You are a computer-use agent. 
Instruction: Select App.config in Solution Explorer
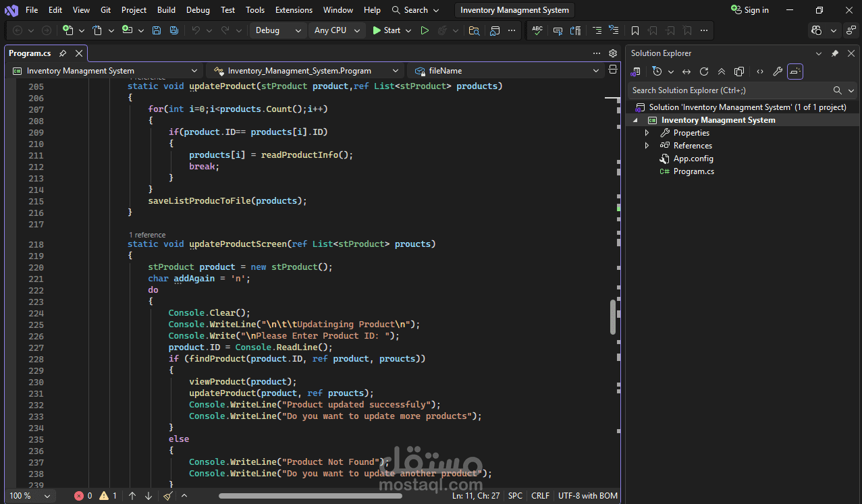pos(693,159)
